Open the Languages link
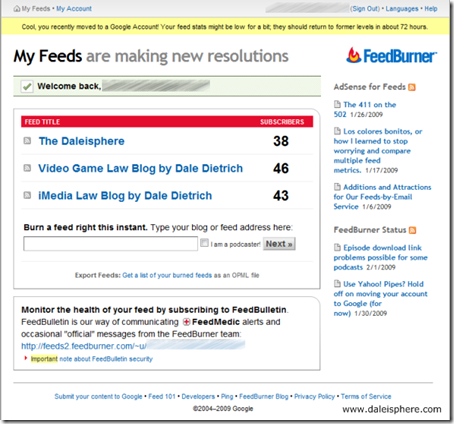 (x=402, y=9)
